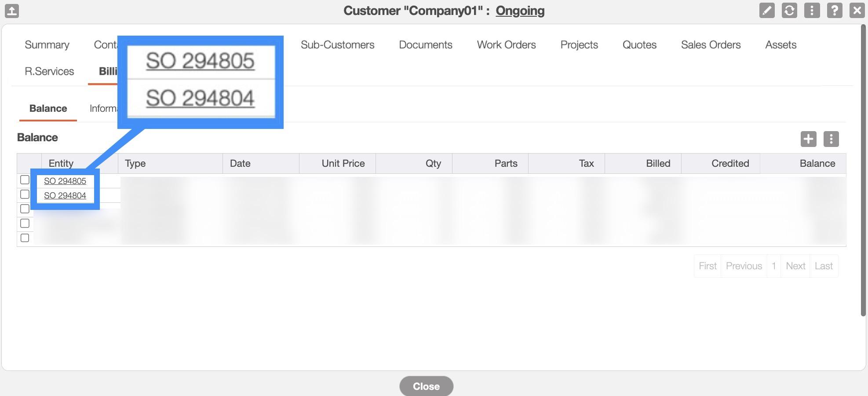Viewport: 868px width, 396px height.
Task: Click the refresh icon in header
Action: pos(789,10)
